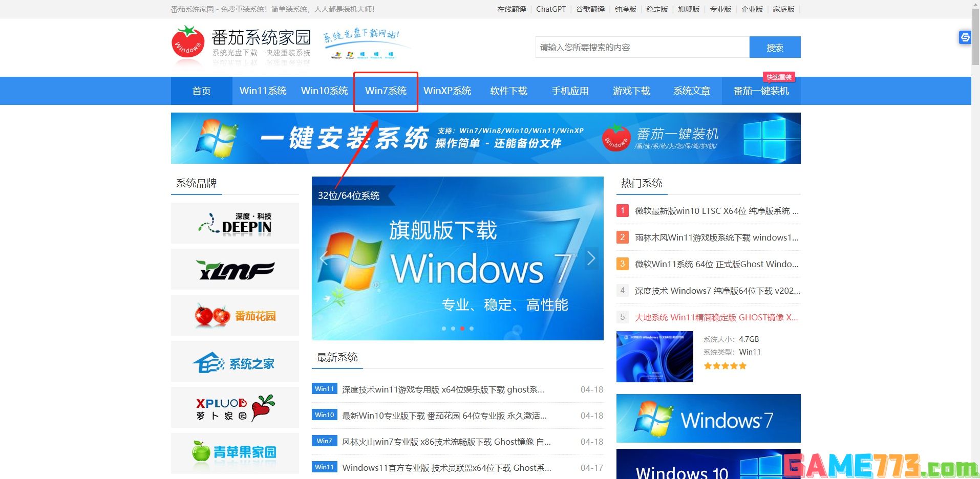Open the WinXP系统 menu

[x=448, y=91]
